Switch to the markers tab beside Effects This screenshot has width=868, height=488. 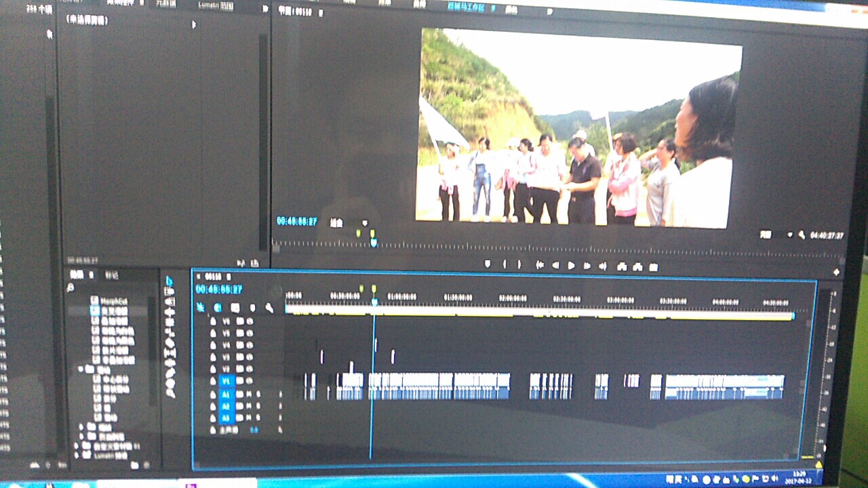[111, 275]
